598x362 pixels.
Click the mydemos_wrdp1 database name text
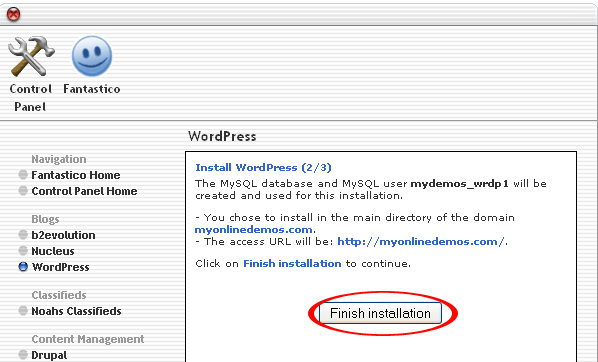tap(460, 184)
